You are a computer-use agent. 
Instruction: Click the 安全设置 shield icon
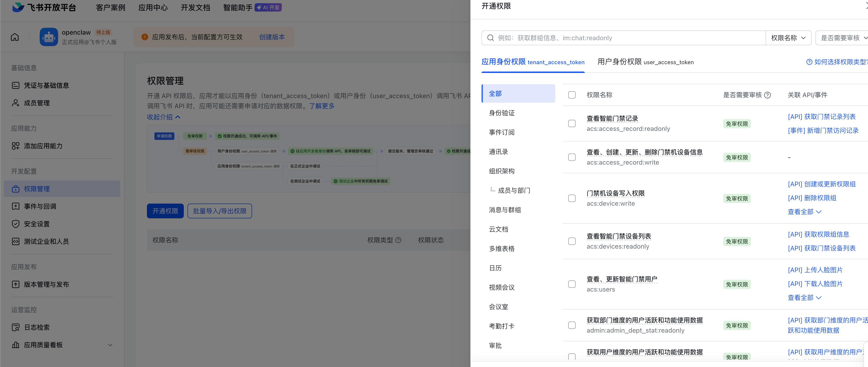15,224
